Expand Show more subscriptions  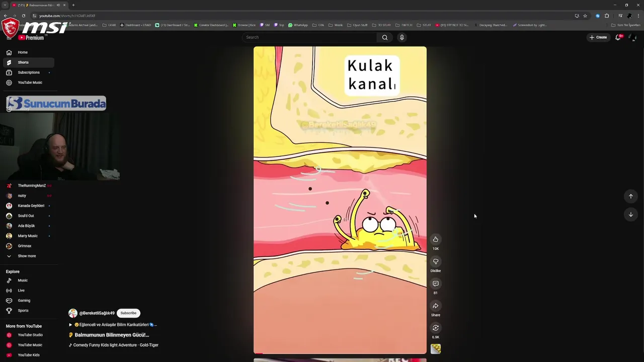click(x=28, y=256)
